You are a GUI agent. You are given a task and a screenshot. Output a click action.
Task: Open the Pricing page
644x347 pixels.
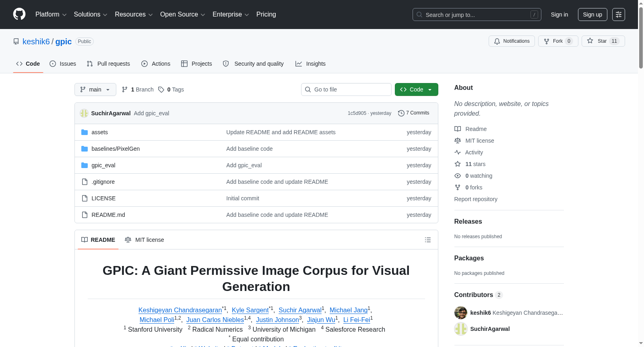tap(266, 15)
